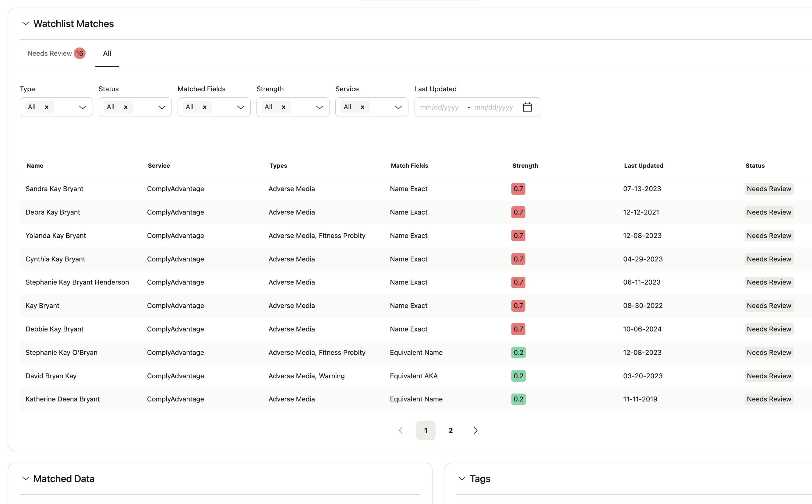Click the Last Updated start date field
Viewport: 812px width, 504px height.
click(x=440, y=107)
